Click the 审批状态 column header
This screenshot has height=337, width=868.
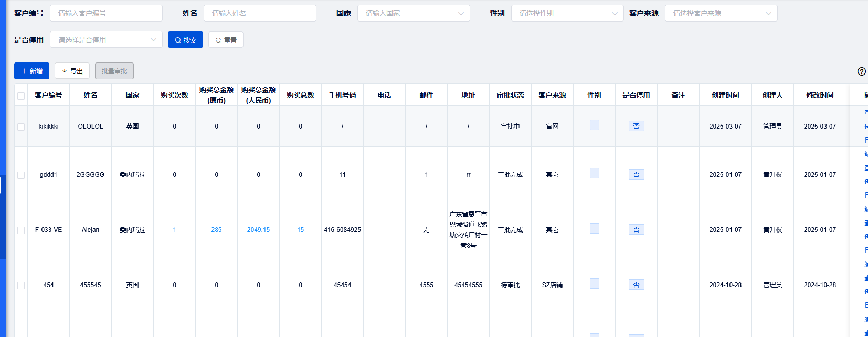(x=510, y=95)
